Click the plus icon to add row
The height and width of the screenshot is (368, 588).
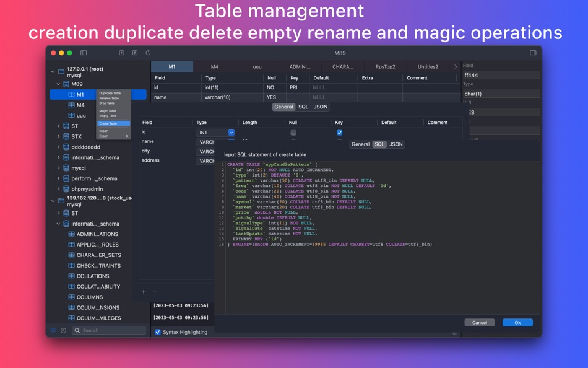(144, 292)
